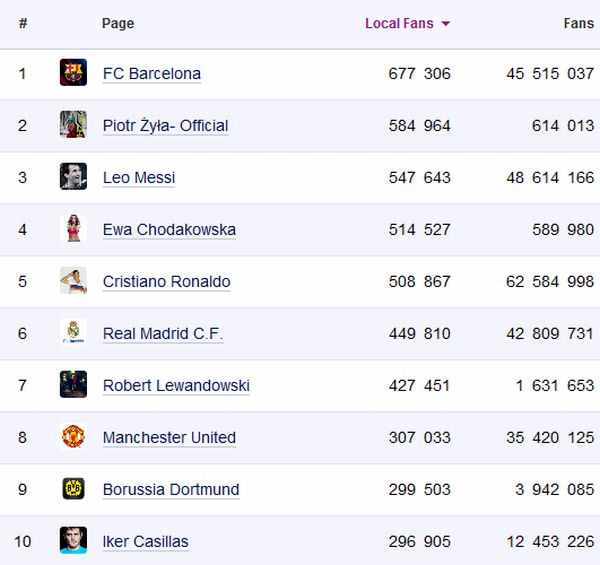Sort table by Fans column header
The image size is (600, 565).
click(578, 23)
